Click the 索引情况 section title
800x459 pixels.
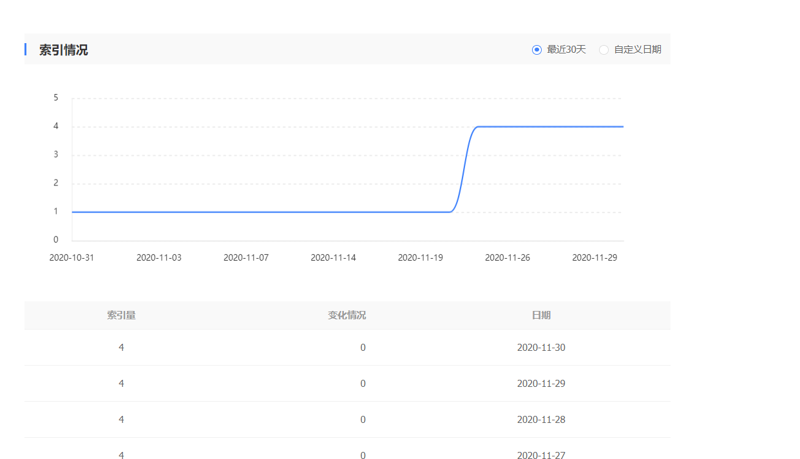coord(63,50)
